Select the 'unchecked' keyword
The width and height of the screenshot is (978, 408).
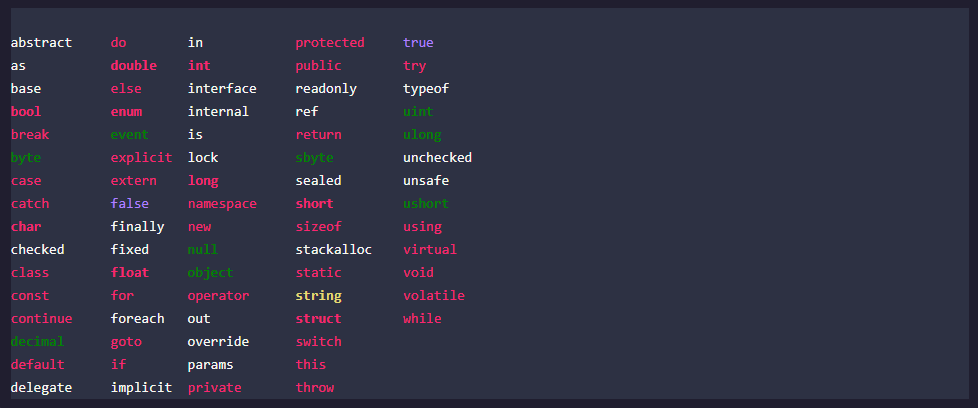point(437,157)
